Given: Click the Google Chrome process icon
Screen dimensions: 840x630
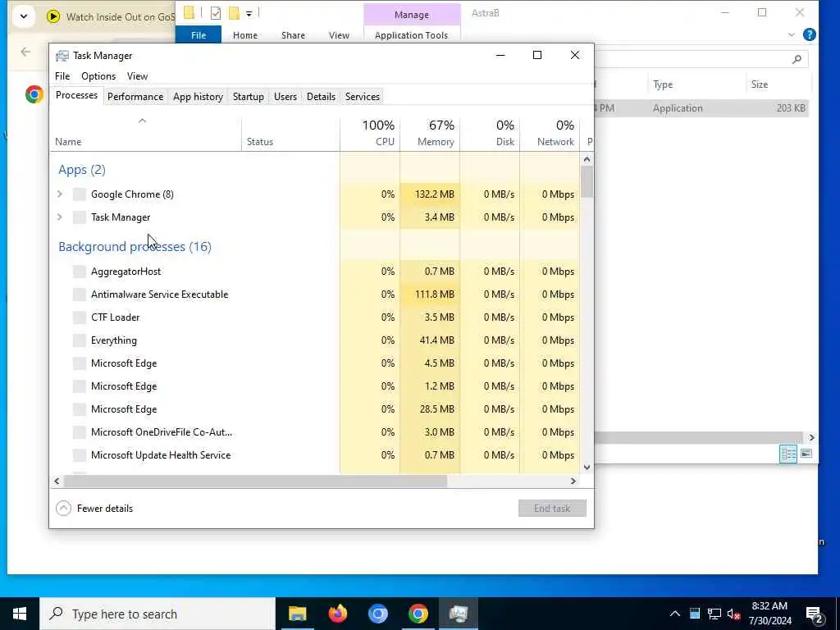Looking at the screenshot, I should point(80,194).
